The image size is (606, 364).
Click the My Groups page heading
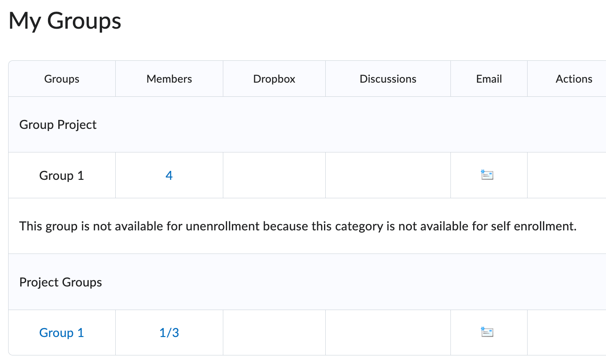(65, 21)
